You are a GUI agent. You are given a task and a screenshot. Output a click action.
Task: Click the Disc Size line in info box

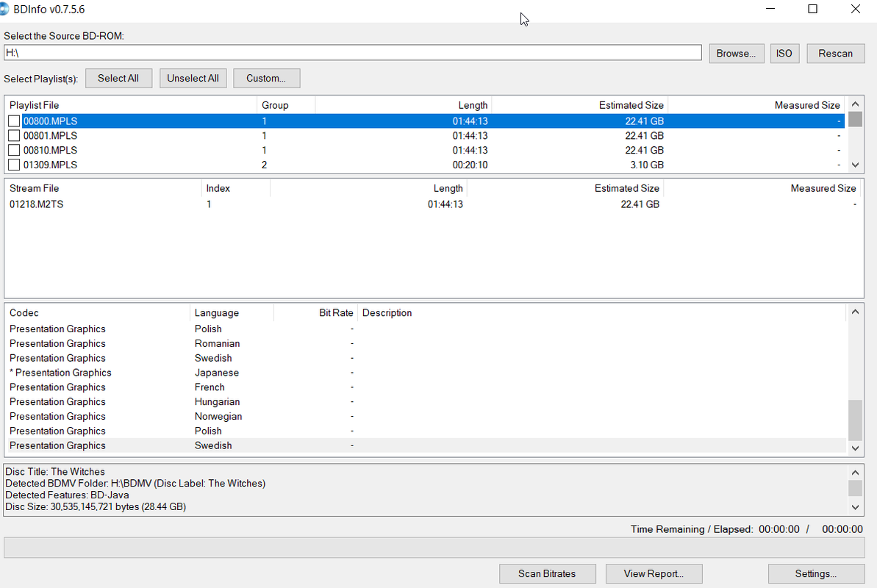tap(96, 507)
